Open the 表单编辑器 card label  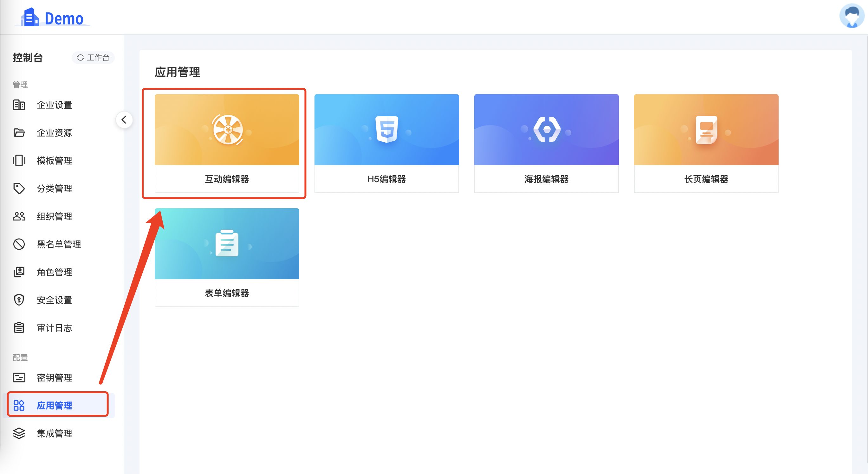point(227,293)
